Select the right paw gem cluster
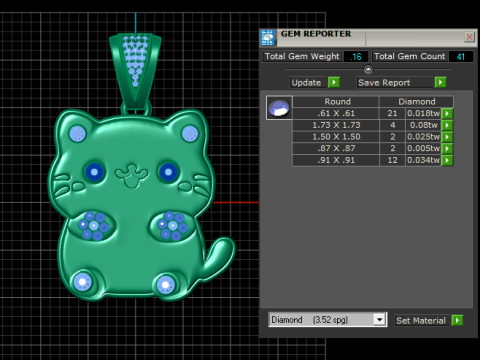This screenshot has height=360, width=480. point(172,226)
